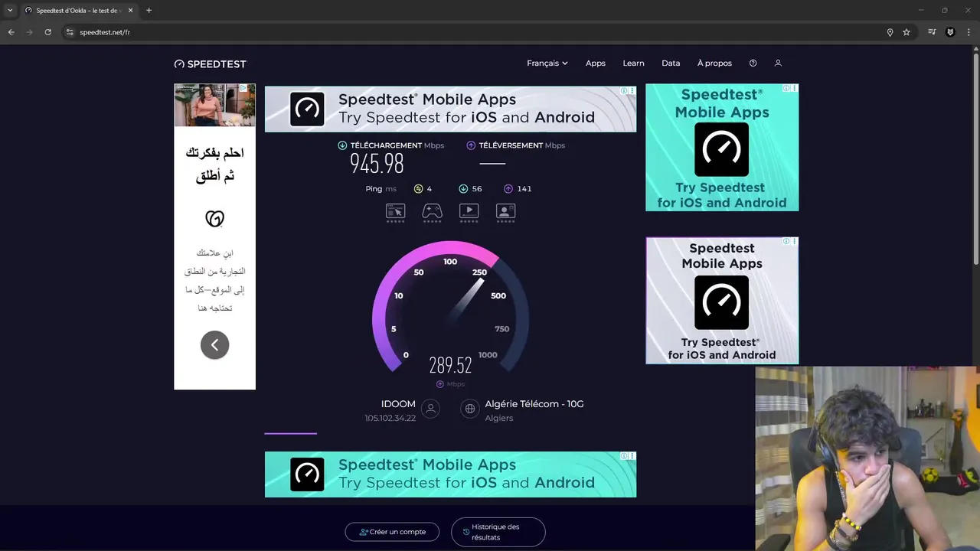Close the Speedtest d'Ookla tab
The image size is (980, 551).
pos(130,11)
